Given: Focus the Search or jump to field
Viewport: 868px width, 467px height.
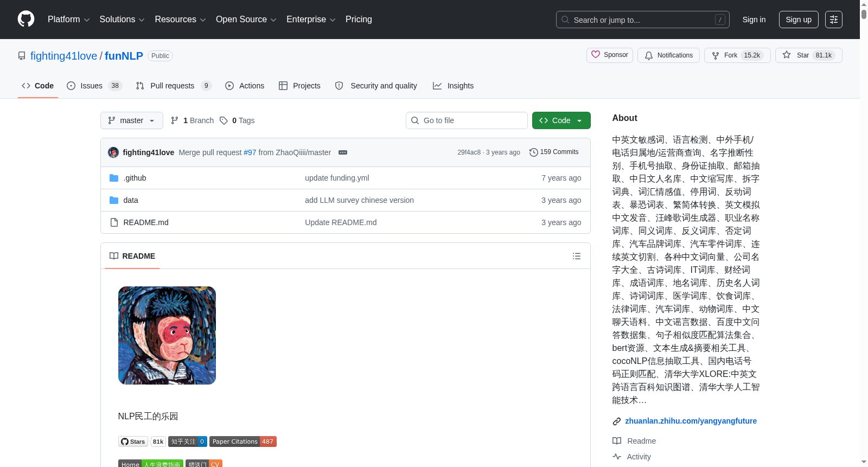Looking at the screenshot, I should 643,20.
